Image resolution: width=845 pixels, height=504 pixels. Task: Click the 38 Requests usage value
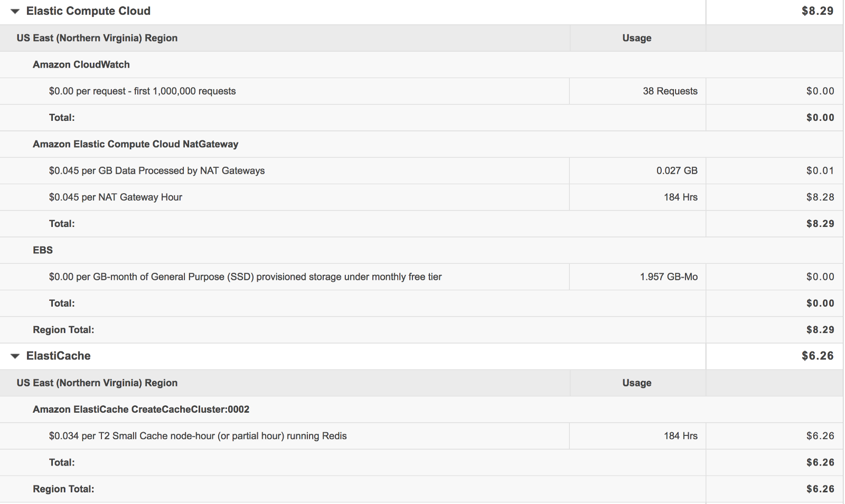pos(670,91)
